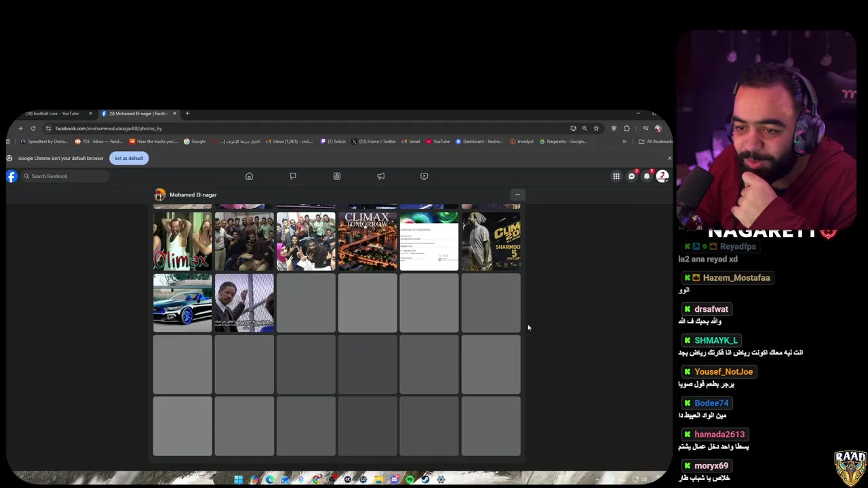This screenshot has height=488, width=868.
Task: Open the Hear the tracks bookmark
Action: coord(153,142)
